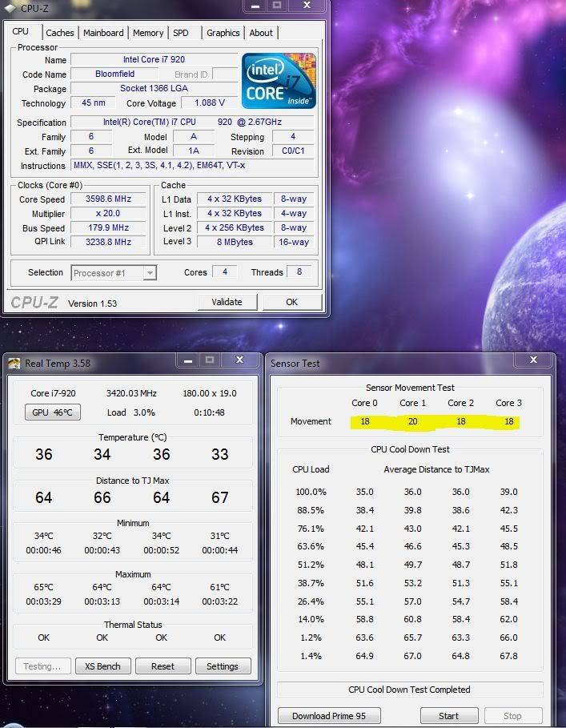
Task: Select the CPU tab
Action: 20,31
